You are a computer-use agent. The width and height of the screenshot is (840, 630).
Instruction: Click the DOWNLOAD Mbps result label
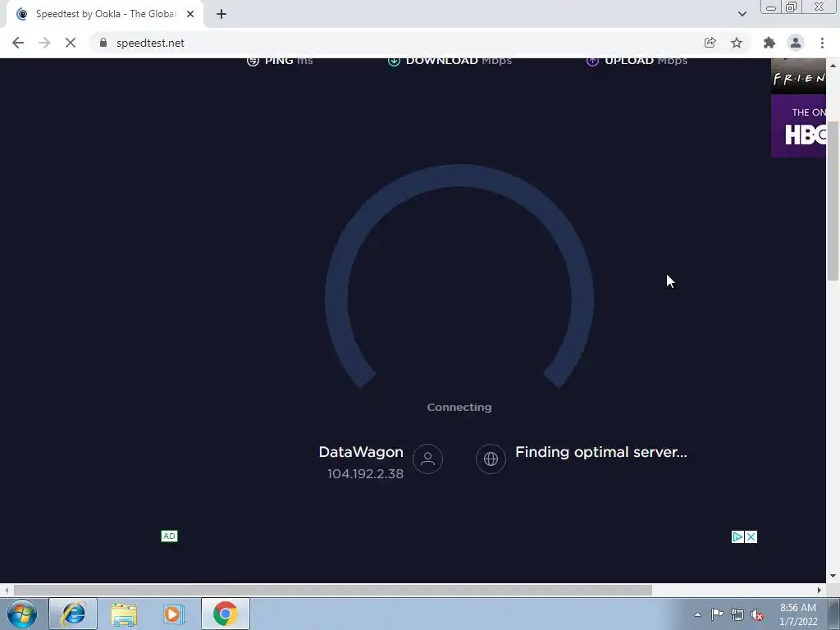(x=450, y=61)
